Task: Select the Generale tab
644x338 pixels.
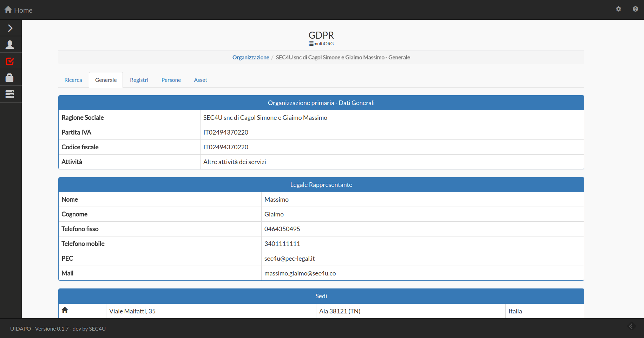Action: pos(106,80)
